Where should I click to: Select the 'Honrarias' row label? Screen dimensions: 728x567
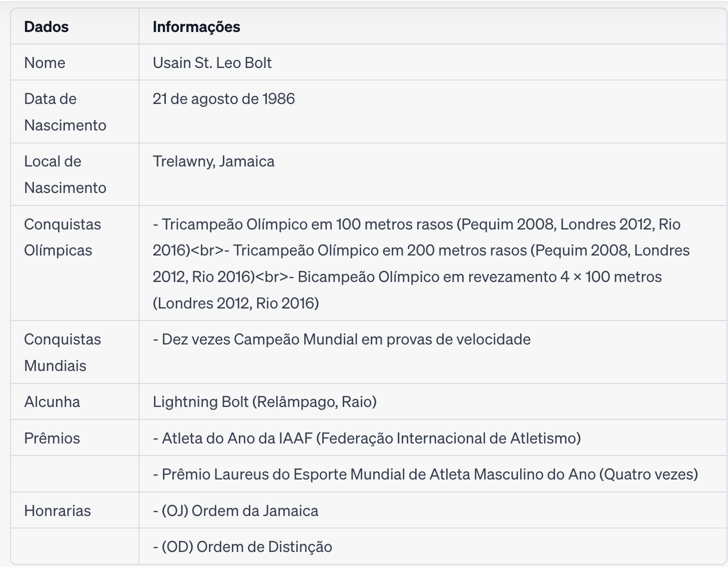coord(57,511)
